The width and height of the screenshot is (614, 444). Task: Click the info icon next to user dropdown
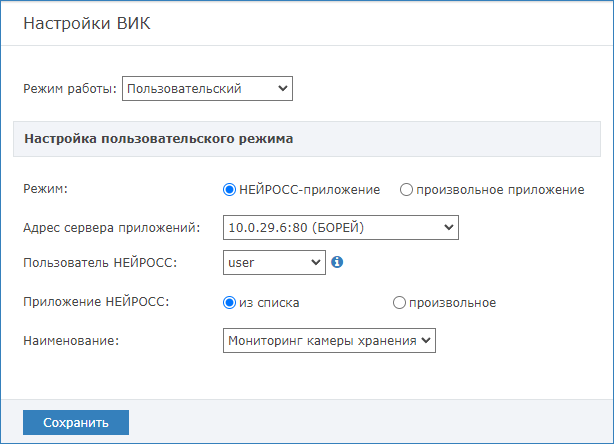(337, 263)
